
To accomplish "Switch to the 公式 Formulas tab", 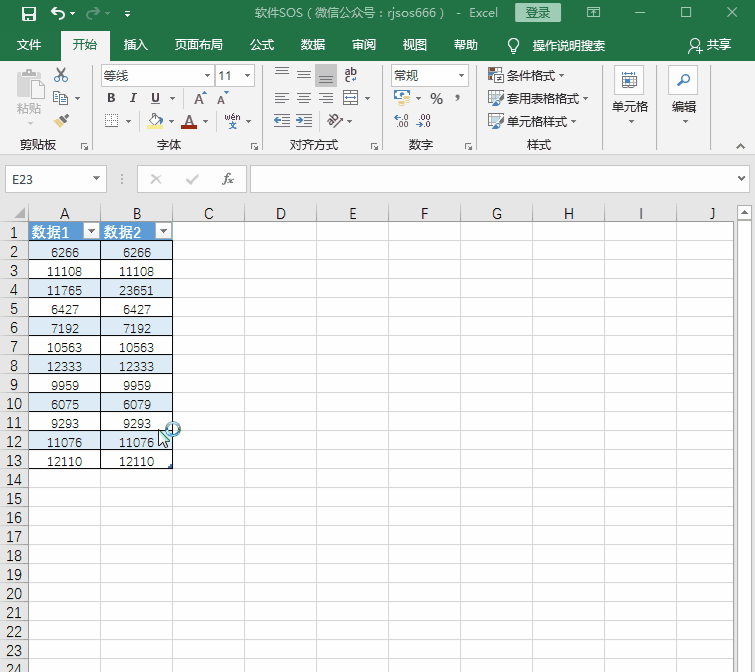I will (262, 45).
